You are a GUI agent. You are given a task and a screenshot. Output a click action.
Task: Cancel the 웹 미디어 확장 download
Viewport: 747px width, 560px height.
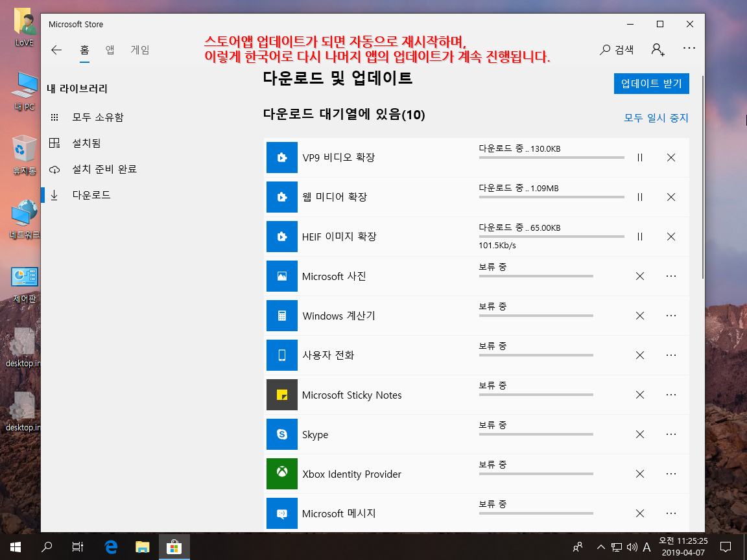point(670,197)
